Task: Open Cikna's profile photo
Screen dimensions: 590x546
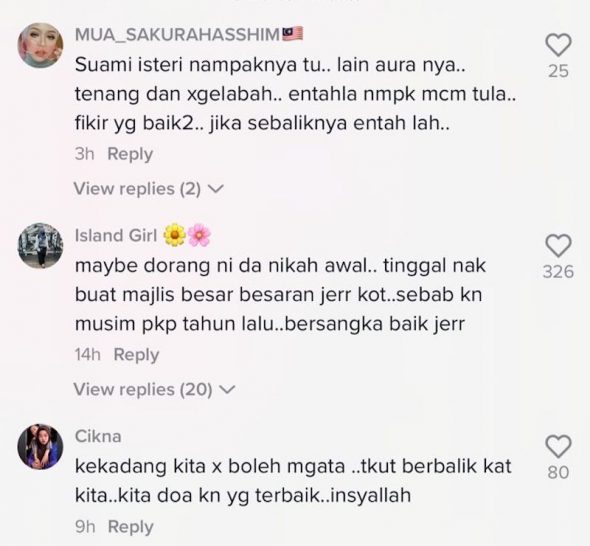Action: [41, 447]
